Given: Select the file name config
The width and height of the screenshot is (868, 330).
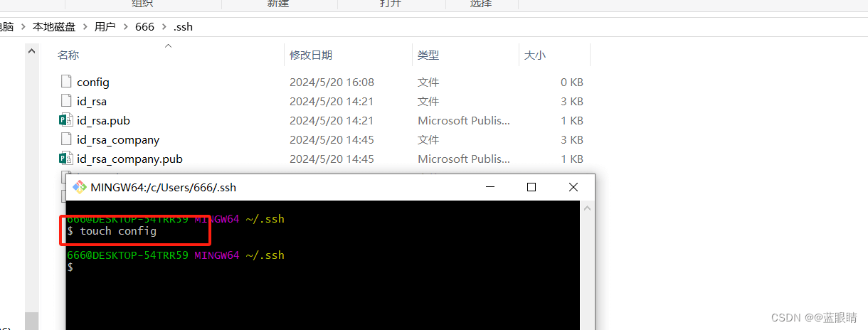Looking at the screenshot, I should coord(93,82).
